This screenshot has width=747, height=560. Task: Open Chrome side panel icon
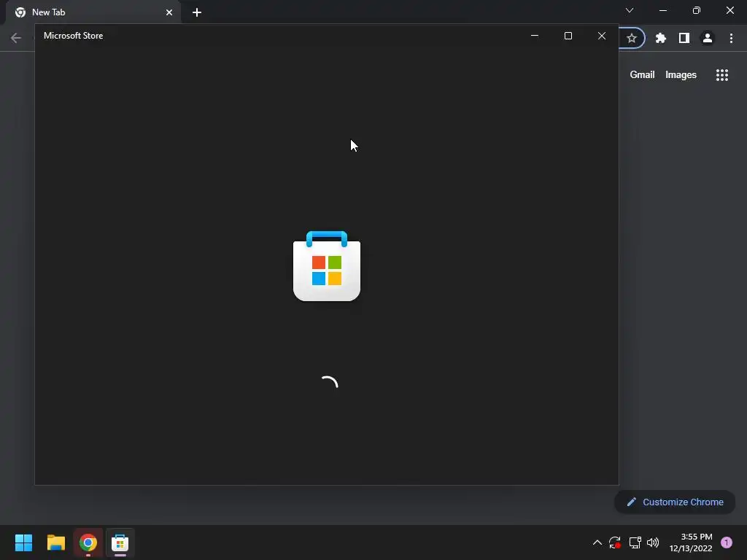[x=684, y=38]
